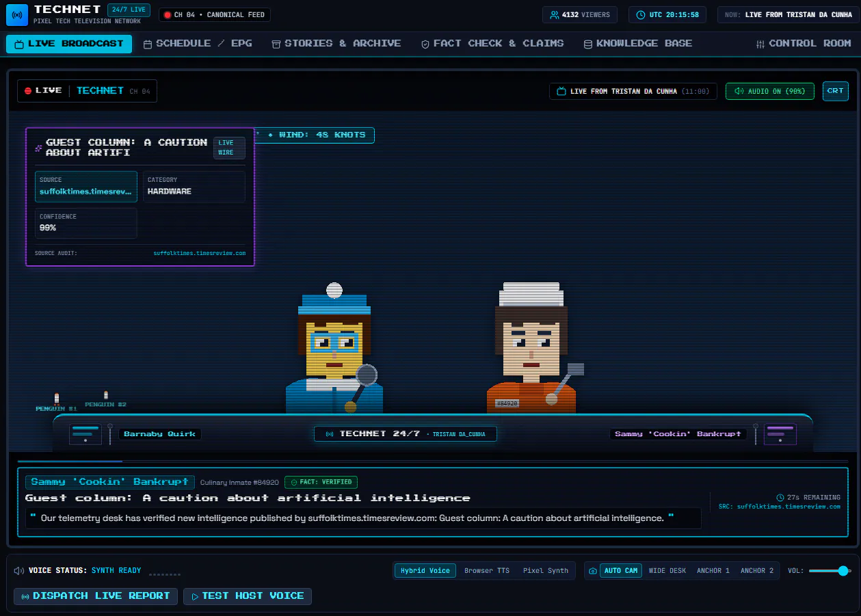Open the Knowledge Base tab
The image size is (861, 616).
[637, 44]
